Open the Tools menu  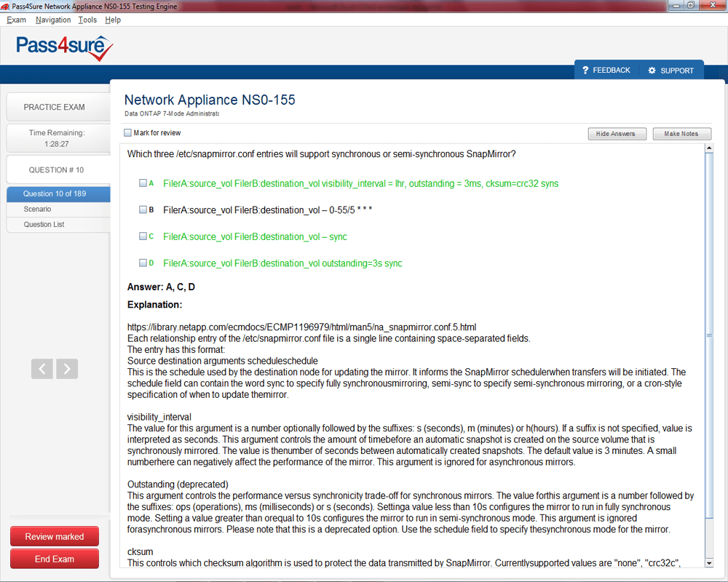point(87,20)
